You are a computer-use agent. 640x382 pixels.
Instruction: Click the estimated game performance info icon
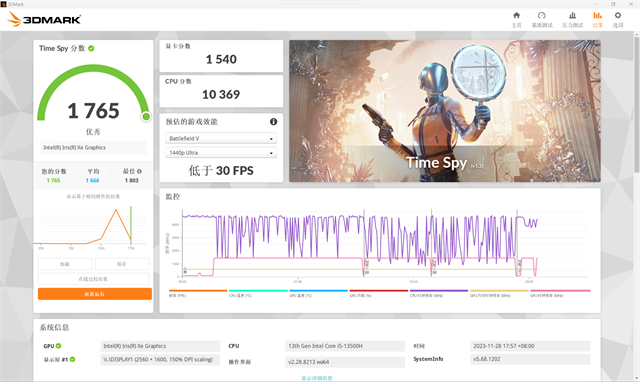(x=273, y=122)
